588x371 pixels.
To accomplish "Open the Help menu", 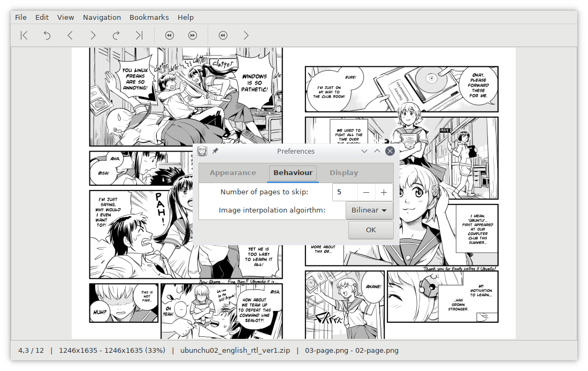I will pyautogui.click(x=186, y=17).
